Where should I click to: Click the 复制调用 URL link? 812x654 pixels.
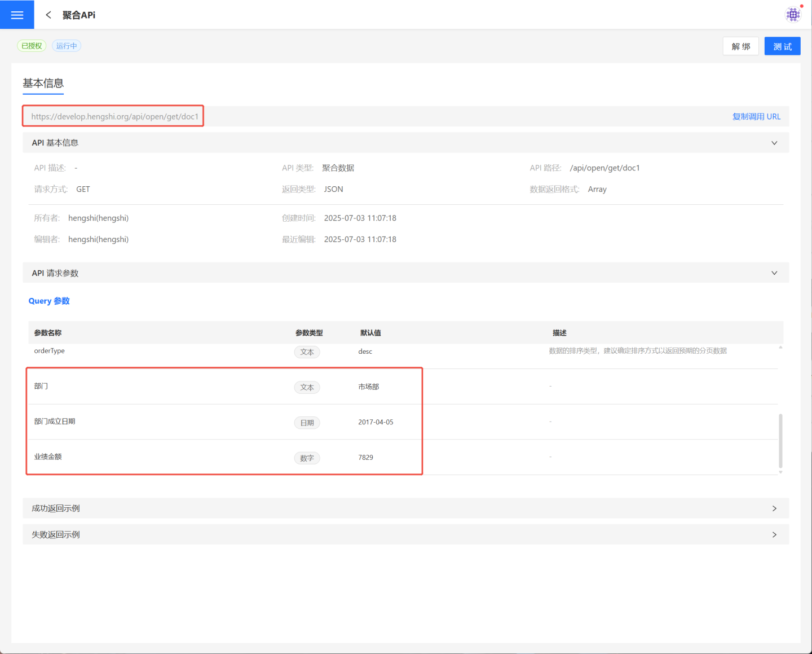pos(756,116)
